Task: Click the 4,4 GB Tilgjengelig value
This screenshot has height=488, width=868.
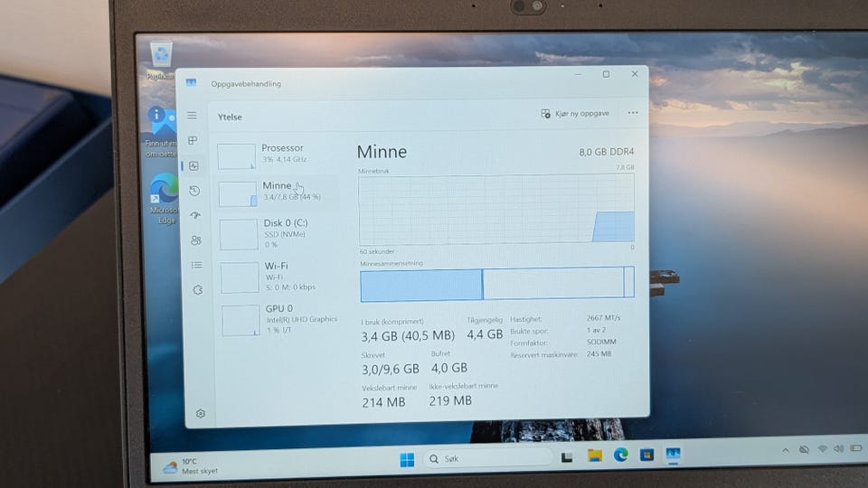Action: [485, 334]
